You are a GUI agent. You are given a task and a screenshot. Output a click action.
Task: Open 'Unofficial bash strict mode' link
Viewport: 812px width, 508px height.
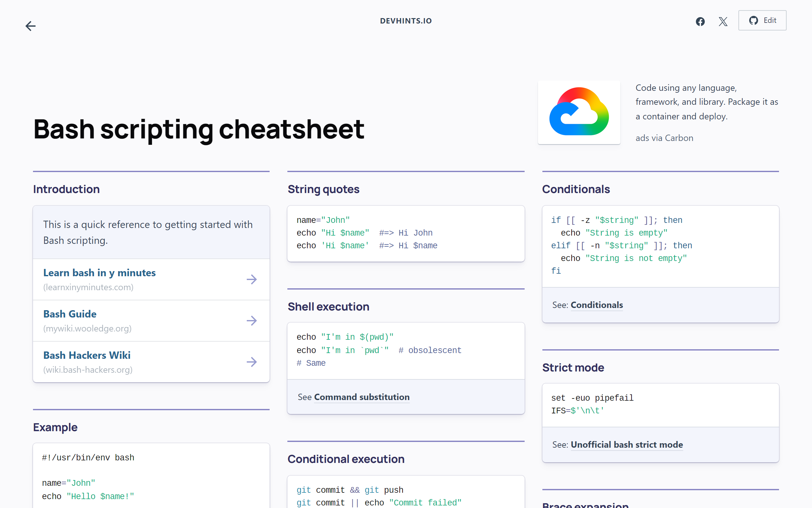tap(626, 445)
